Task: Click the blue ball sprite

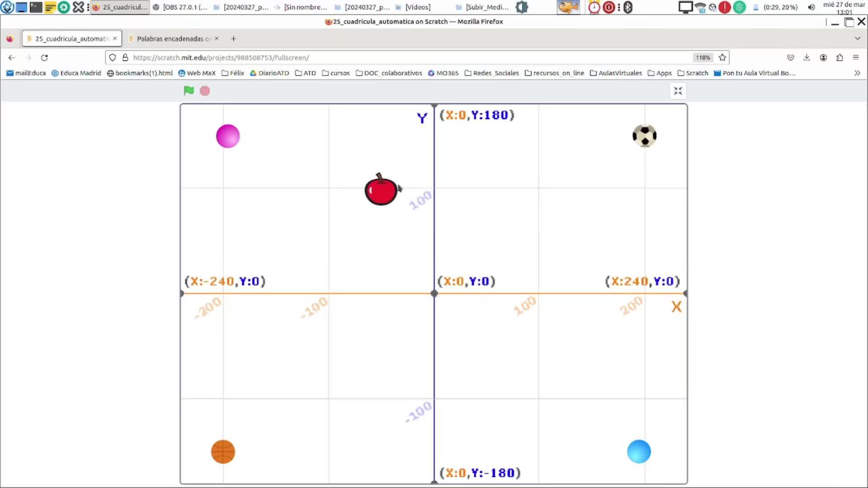Action: point(639,451)
